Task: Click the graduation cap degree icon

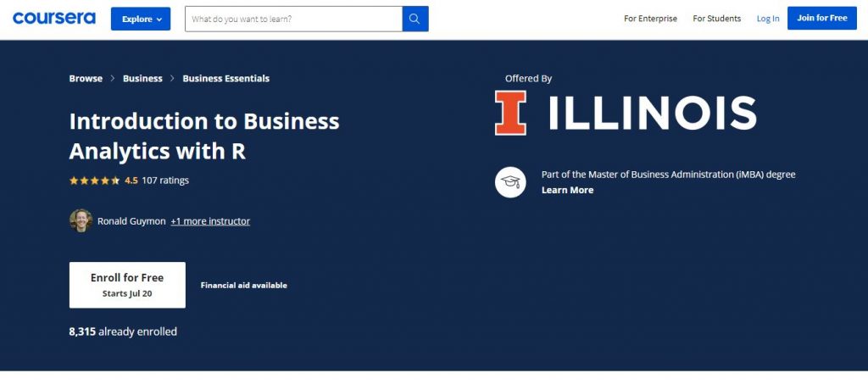Action: point(510,181)
